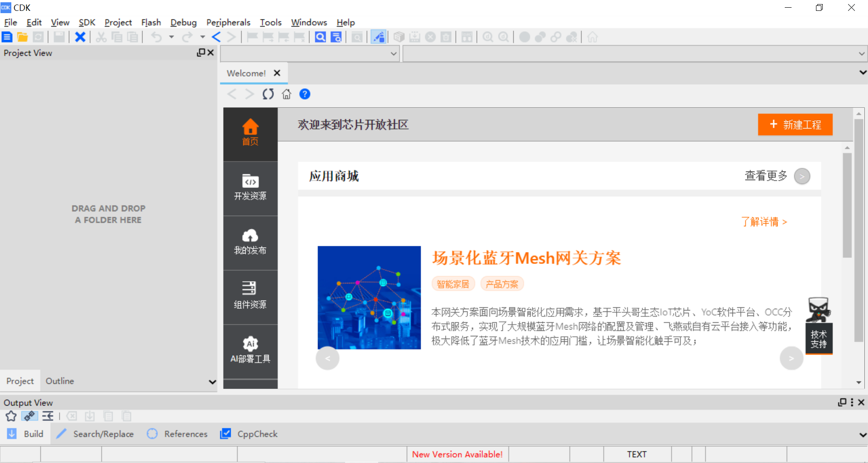Open Output View options three-dot menu
The width and height of the screenshot is (868, 463).
(x=852, y=402)
